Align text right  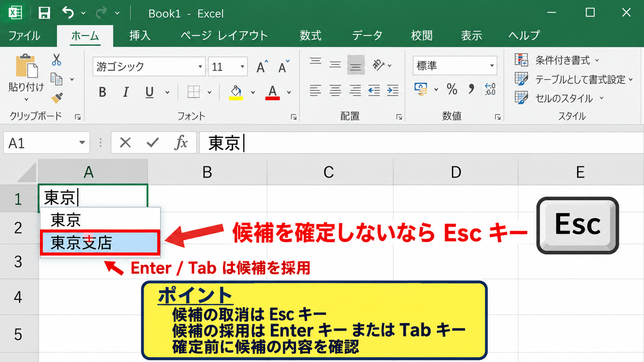coord(355,91)
